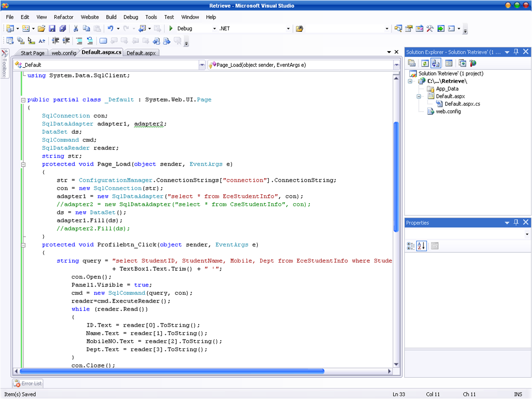
Task: Open Solution Explorer from the main toolbar icon
Action: [x=399, y=29]
